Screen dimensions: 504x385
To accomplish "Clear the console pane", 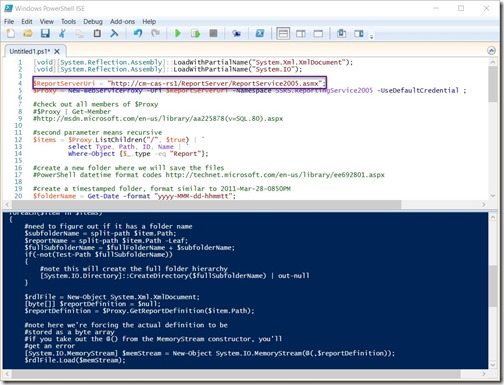I will [114, 33].
